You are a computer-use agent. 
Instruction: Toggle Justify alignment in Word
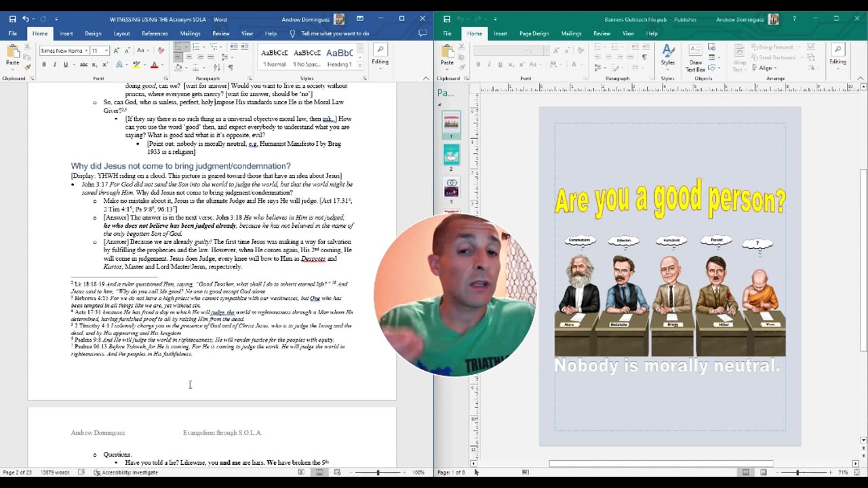210,57
